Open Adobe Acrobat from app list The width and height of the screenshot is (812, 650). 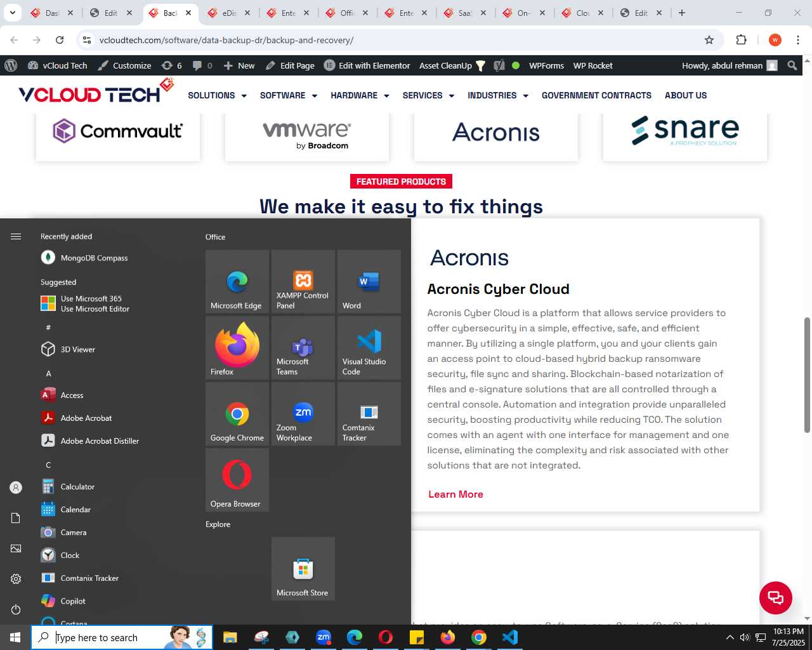pos(114,418)
